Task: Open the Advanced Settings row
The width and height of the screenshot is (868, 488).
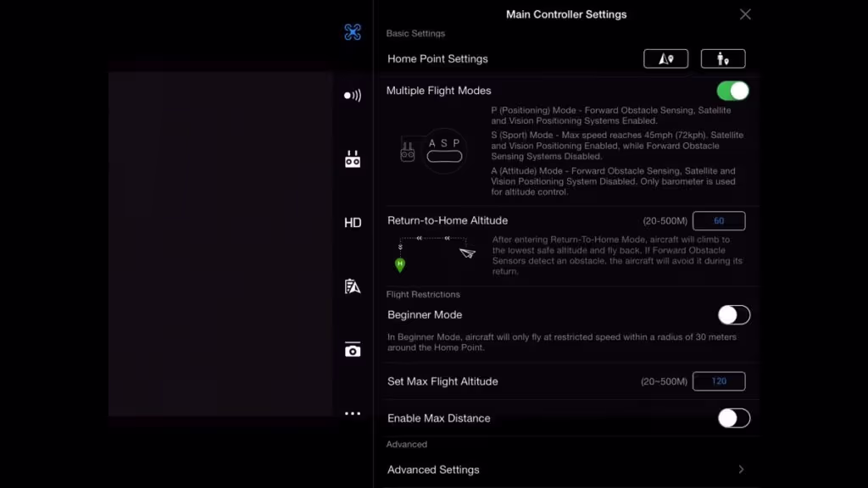Action: pyautogui.click(x=565, y=469)
